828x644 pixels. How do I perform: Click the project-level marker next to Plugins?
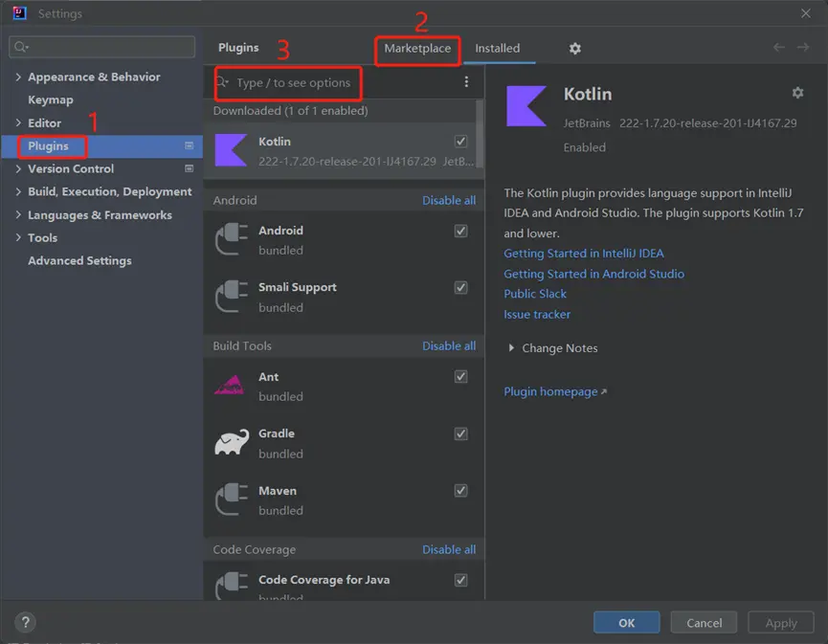189,145
